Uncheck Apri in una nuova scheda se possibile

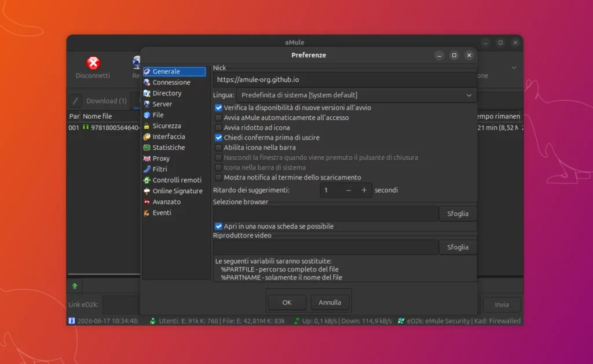click(x=218, y=226)
